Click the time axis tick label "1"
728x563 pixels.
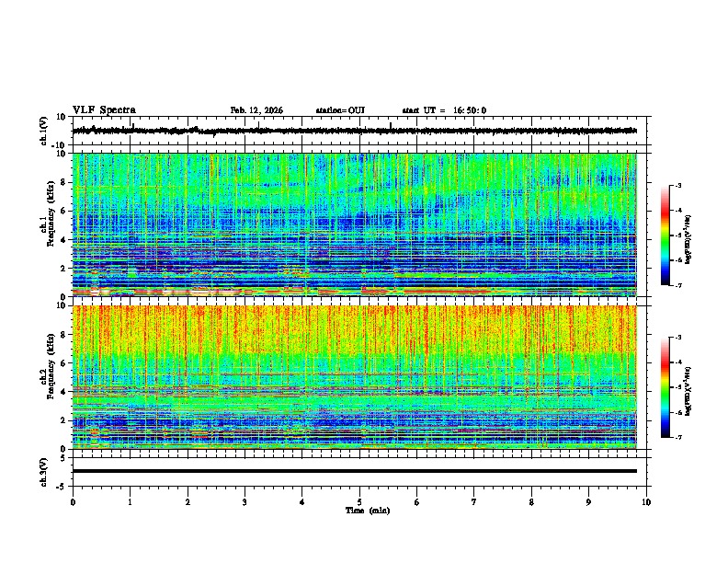[130, 502]
